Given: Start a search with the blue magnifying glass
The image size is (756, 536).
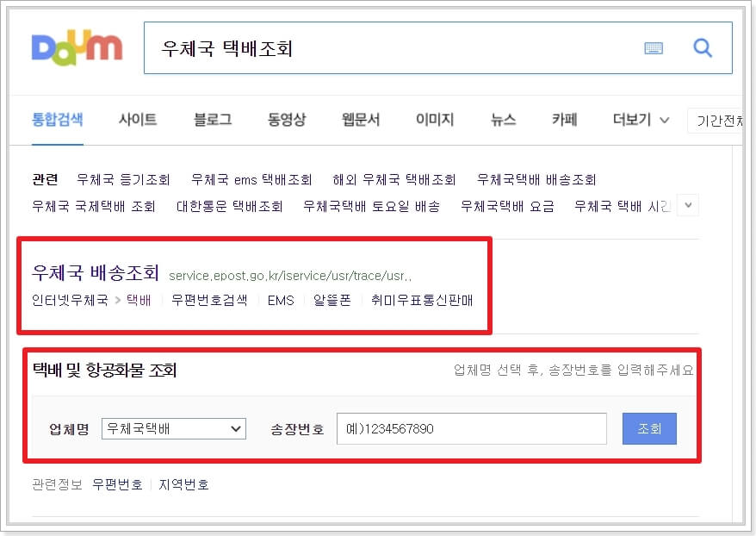Looking at the screenshot, I should point(703,48).
